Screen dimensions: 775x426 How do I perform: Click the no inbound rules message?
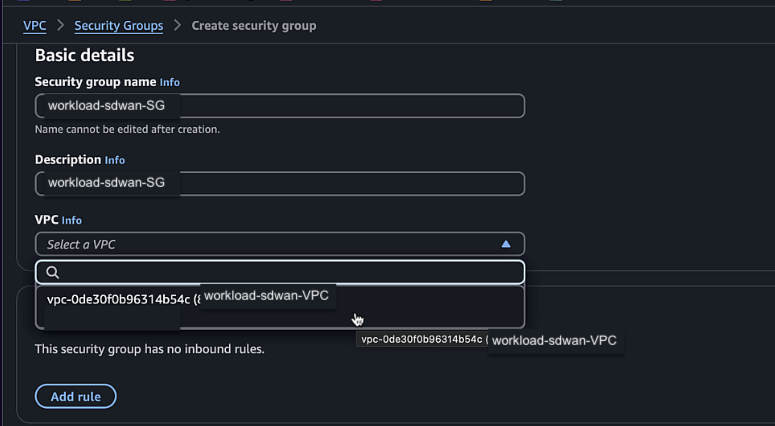[149, 349]
